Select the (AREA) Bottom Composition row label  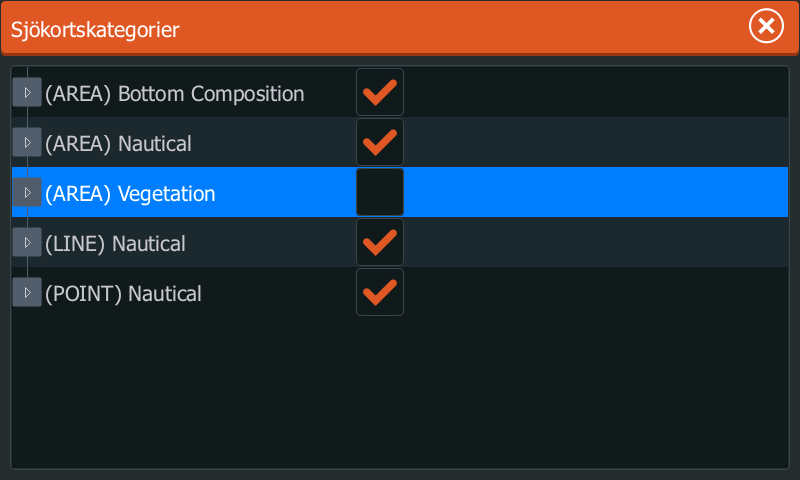(175, 94)
